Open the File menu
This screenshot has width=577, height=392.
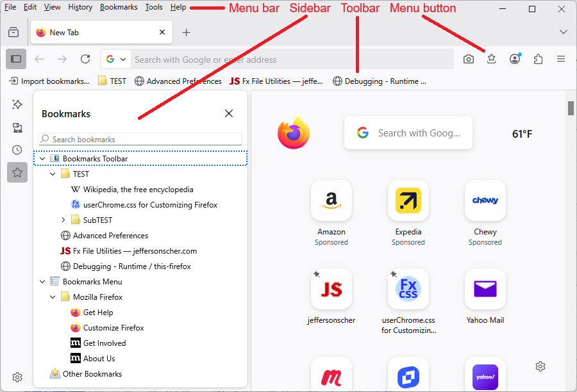(10, 7)
